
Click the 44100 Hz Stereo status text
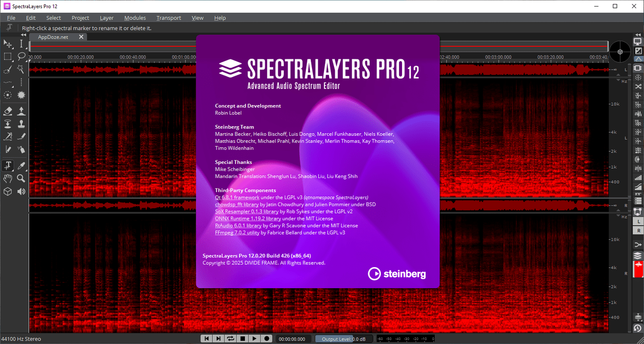click(21, 339)
